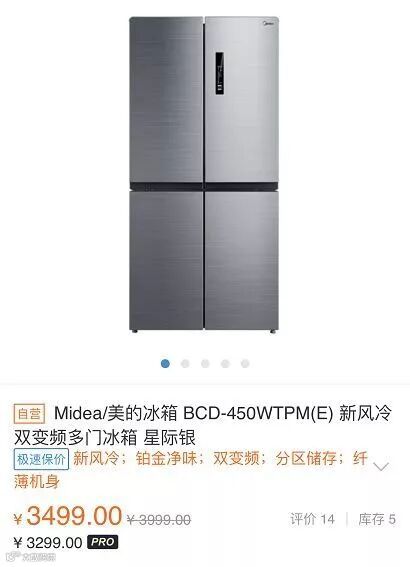Tap the black PRO member badge
The height and width of the screenshot is (567, 410).
(103, 542)
